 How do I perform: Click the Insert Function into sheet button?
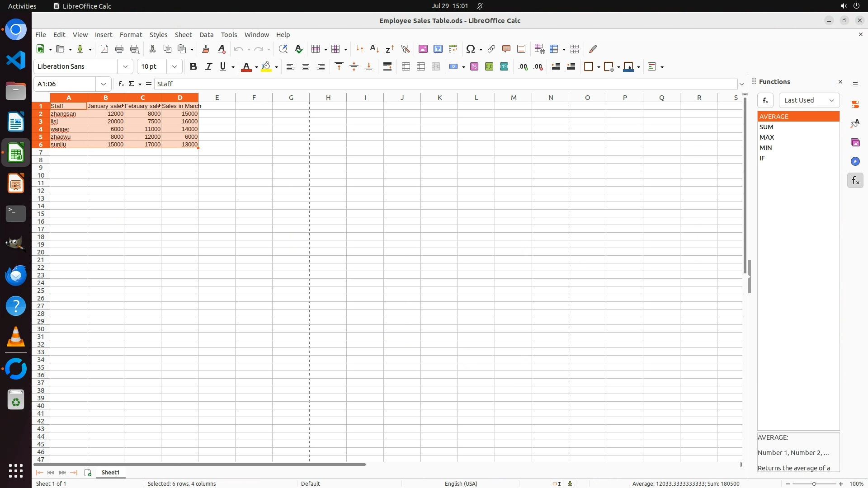(765, 100)
